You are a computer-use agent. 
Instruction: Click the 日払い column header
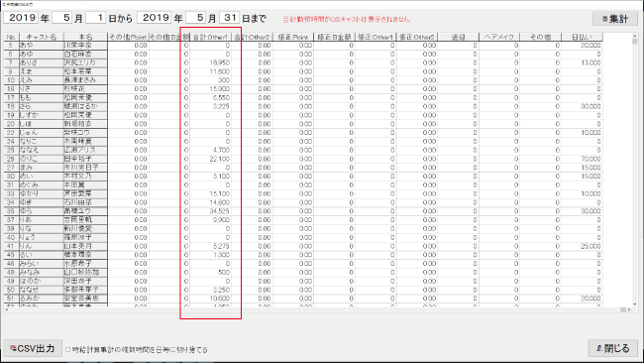tap(582, 37)
